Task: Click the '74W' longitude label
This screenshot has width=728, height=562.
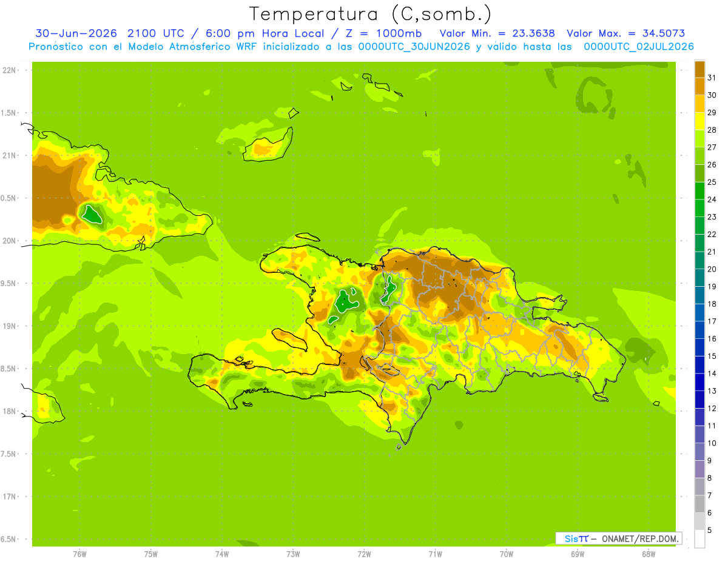Action: pyautogui.click(x=222, y=554)
